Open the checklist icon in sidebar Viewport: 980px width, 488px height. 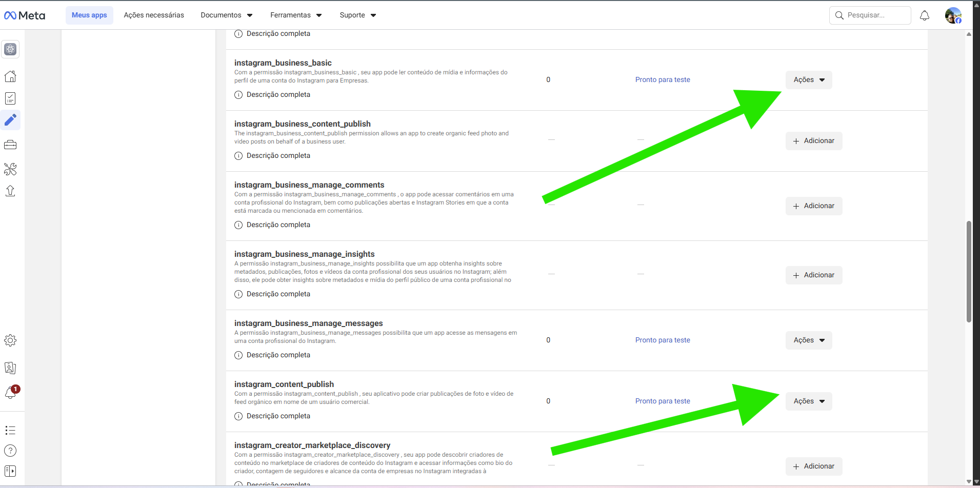10,98
